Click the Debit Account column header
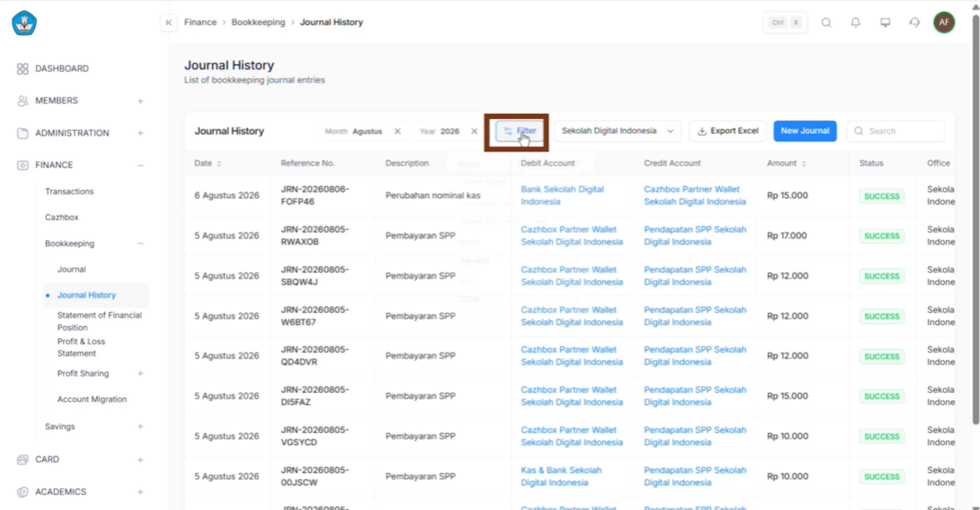 click(547, 163)
